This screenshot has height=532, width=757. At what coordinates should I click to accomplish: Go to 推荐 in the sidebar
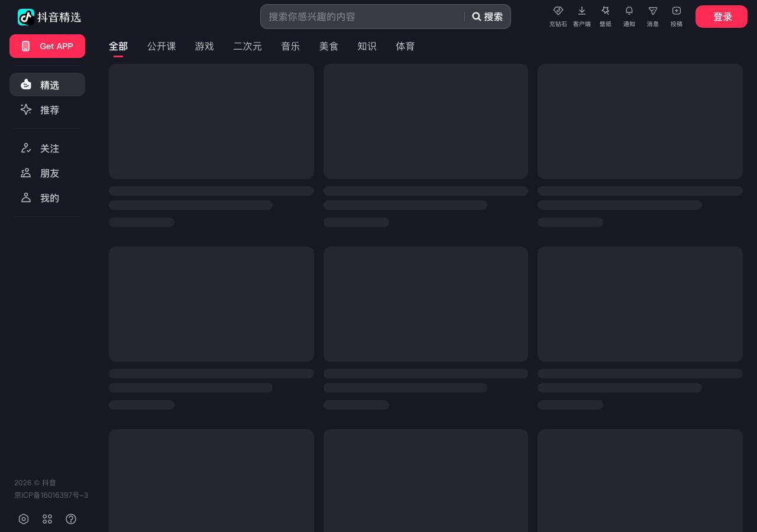[47, 110]
